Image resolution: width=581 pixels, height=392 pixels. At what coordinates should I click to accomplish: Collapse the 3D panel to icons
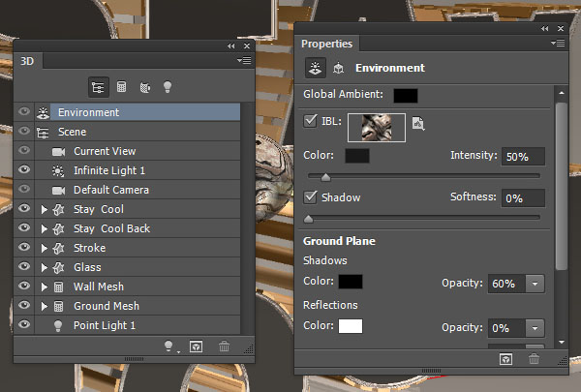[x=231, y=45]
